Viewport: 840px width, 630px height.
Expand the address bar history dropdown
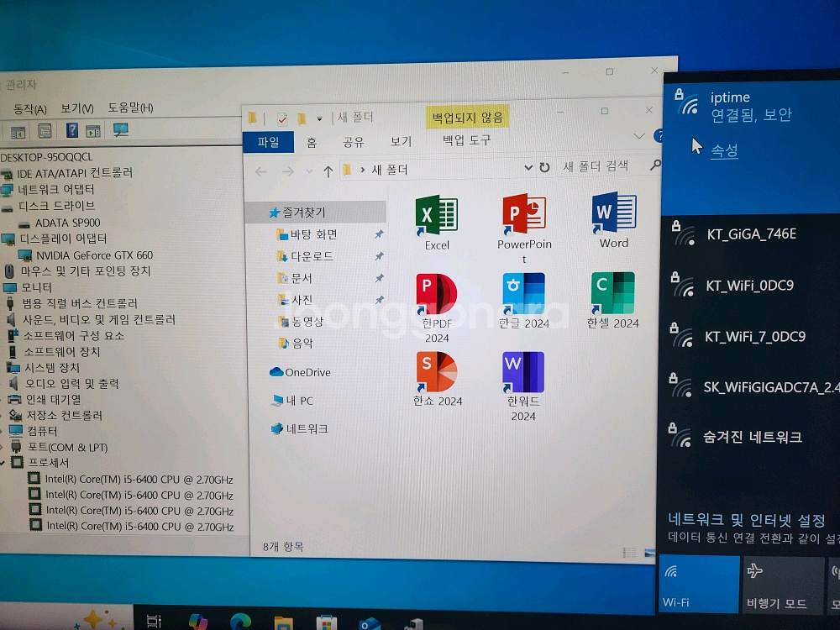coord(528,168)
